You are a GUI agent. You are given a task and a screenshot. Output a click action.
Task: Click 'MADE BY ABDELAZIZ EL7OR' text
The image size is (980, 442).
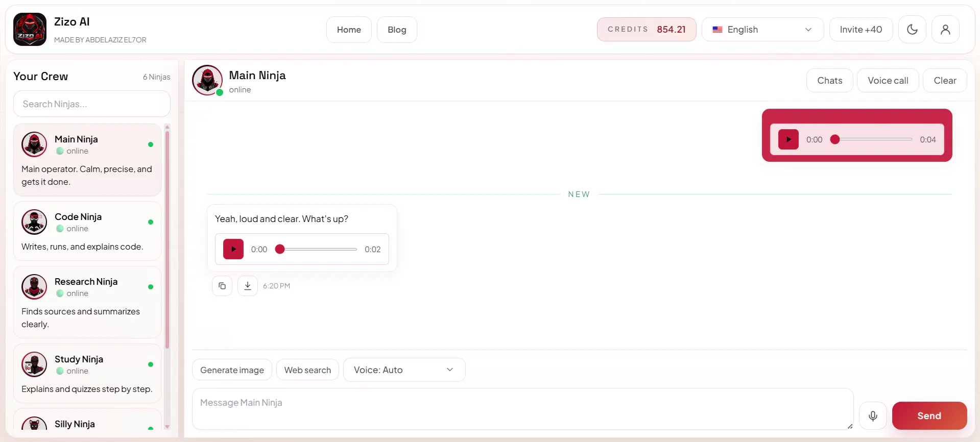[x=100, y=40]
